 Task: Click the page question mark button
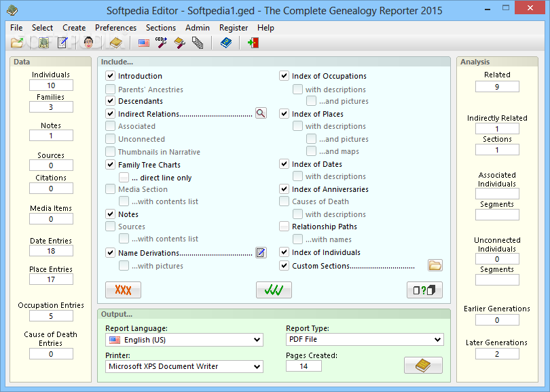424,290
